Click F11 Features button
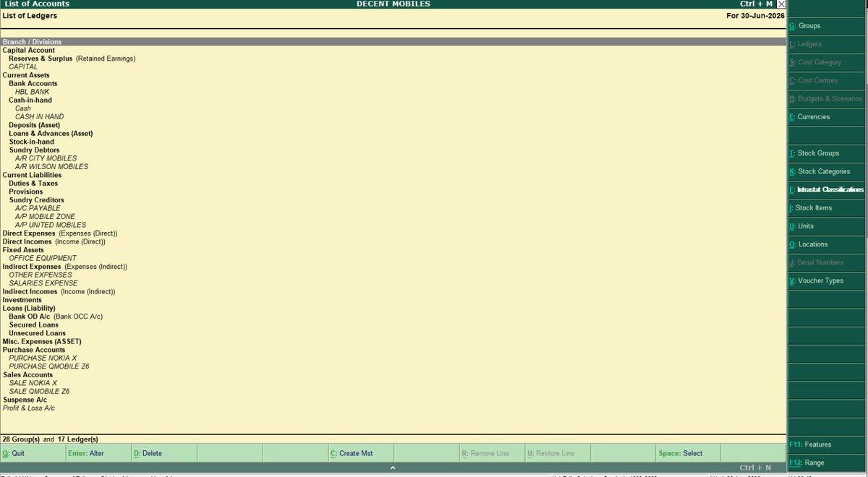This screenshot has width=868, height=477. click(827, 444)
